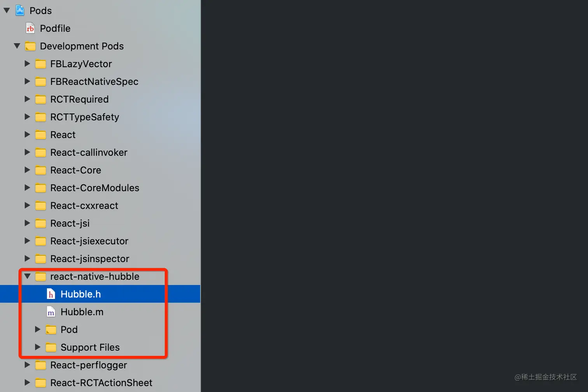Screen dimensions: 588x392
Task: Click the Development Pods folder icon
Action: (30, 46)
